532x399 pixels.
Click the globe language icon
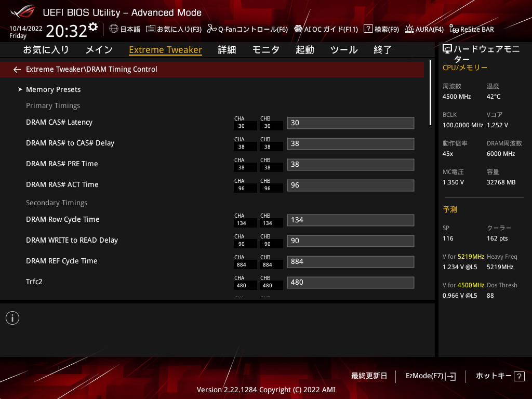(114, 29)
